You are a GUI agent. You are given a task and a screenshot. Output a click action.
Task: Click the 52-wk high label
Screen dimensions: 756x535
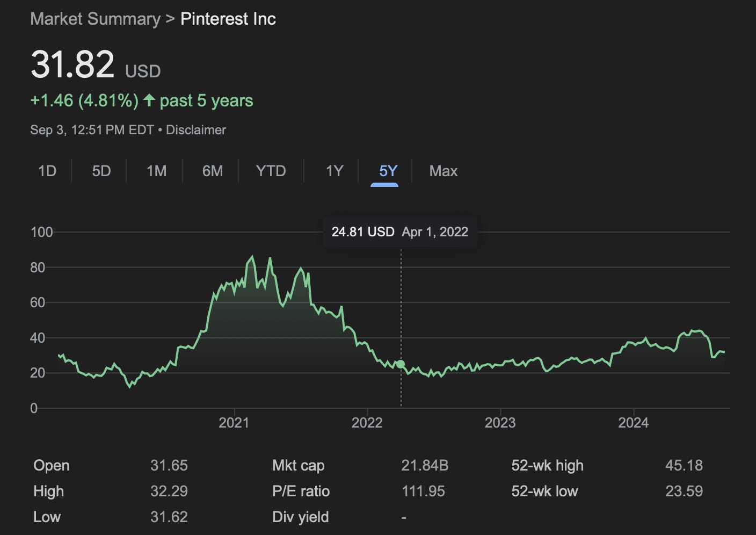click(547, 465)
